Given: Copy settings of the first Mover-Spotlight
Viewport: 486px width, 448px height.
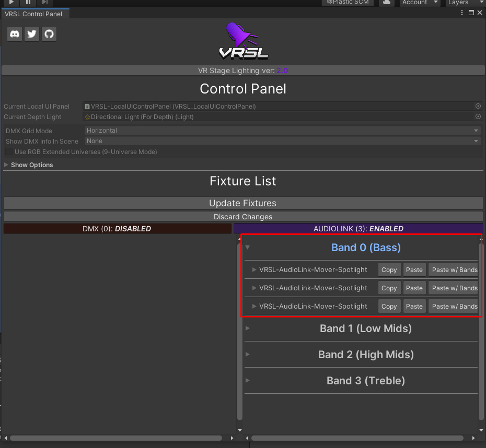Looking at the screenshot, I should point(389,269).
